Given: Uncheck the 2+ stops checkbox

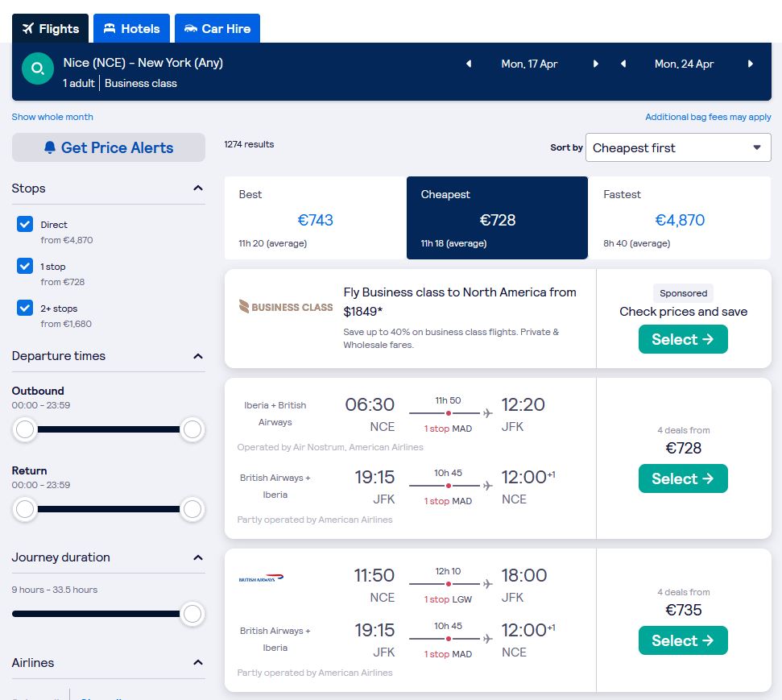Looking at the screenshot, I should click(x=25, y=308).
